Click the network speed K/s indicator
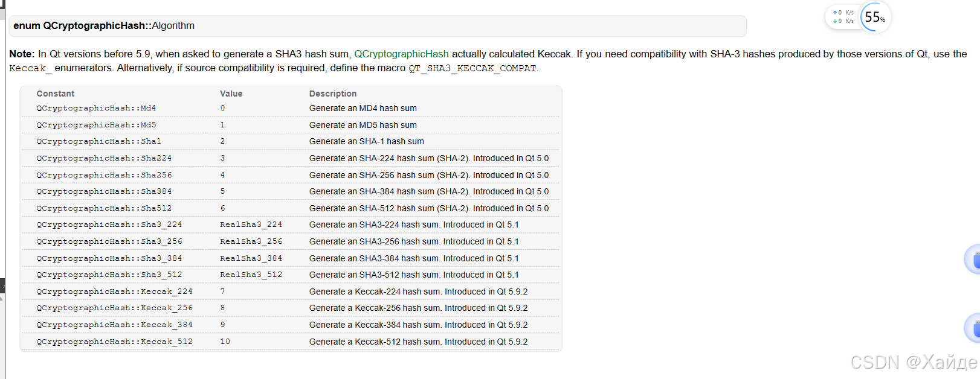This screenshot has width=980, height=379. (843, 17)
